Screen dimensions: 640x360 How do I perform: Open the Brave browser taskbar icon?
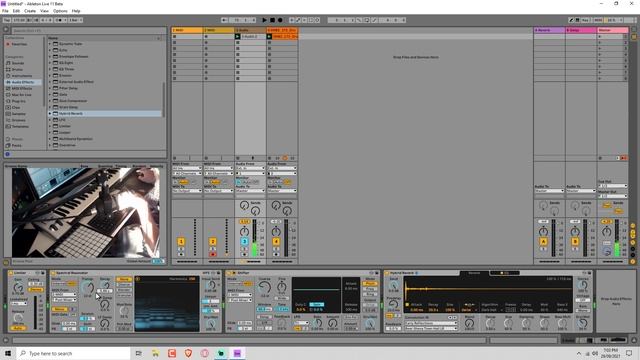188,353
